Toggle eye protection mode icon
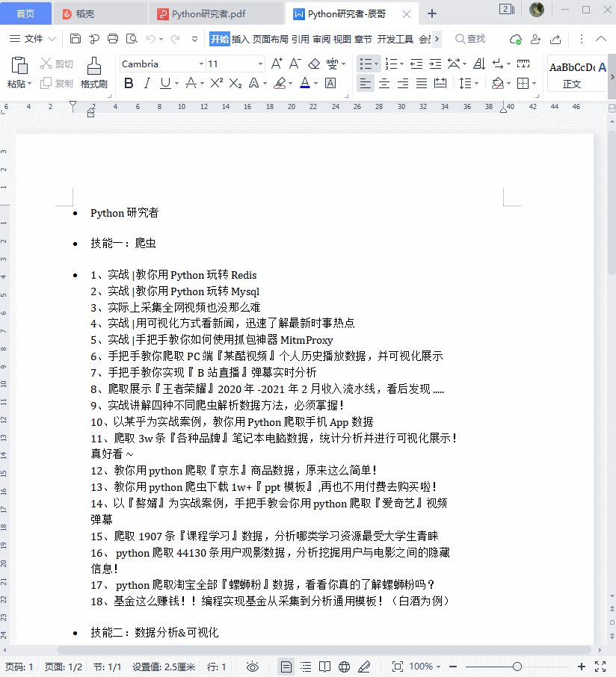 tap(253, 667)
